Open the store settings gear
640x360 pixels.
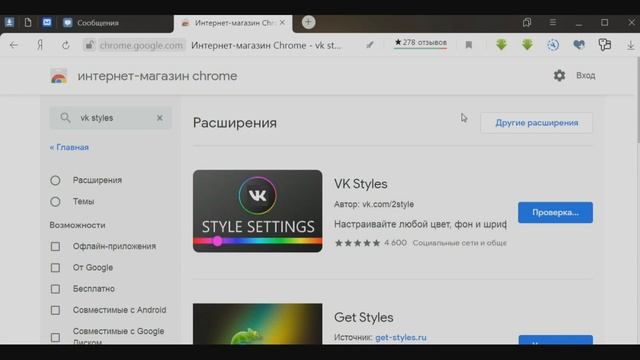[559, 76]
